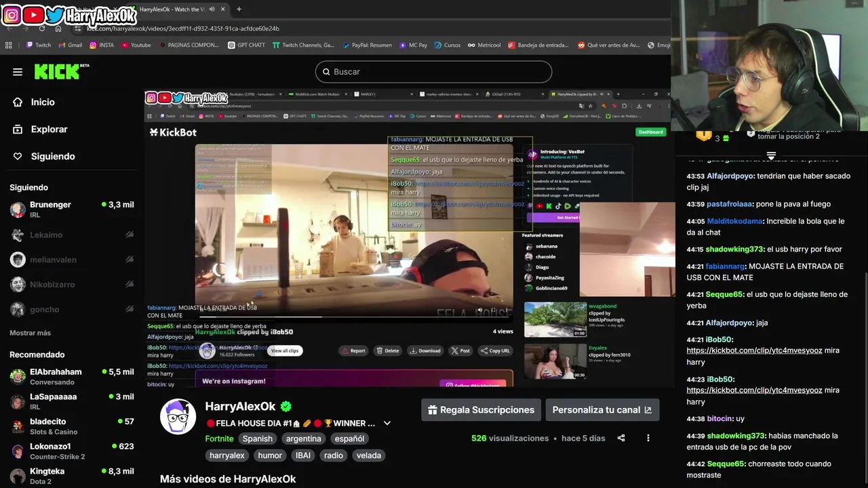Image resolution: width=868 pixels, height=488 pixels.
Task: Open the Metricool bookmark
Action: (x=484, y=45)
